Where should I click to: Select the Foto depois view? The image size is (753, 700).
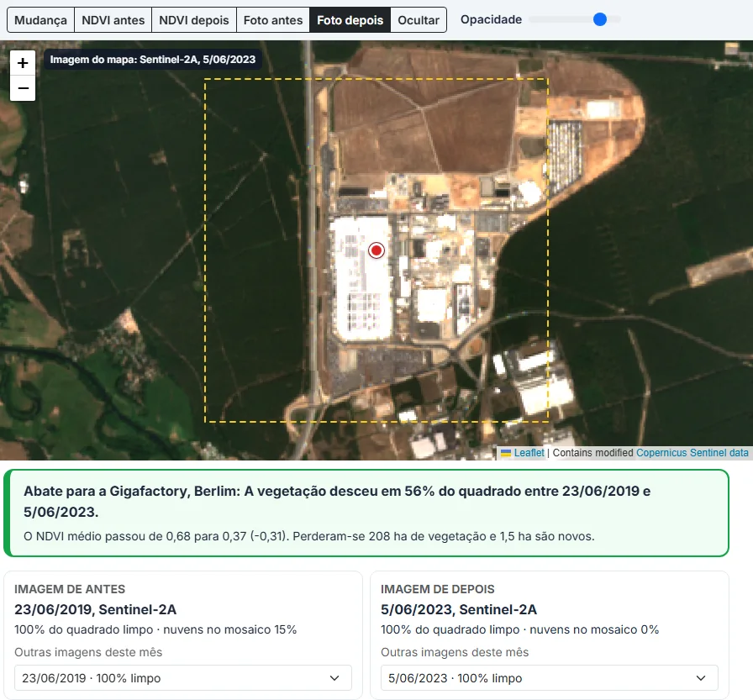[x=350, y=20]
